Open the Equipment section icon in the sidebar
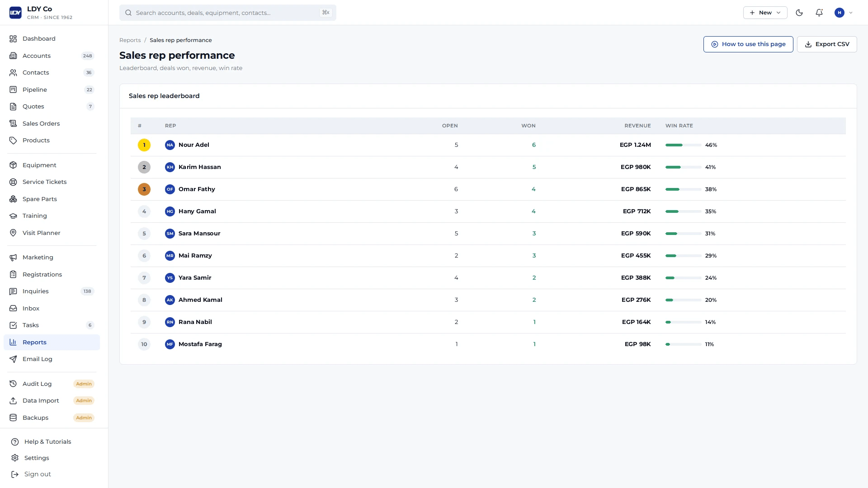 (13, 165)
